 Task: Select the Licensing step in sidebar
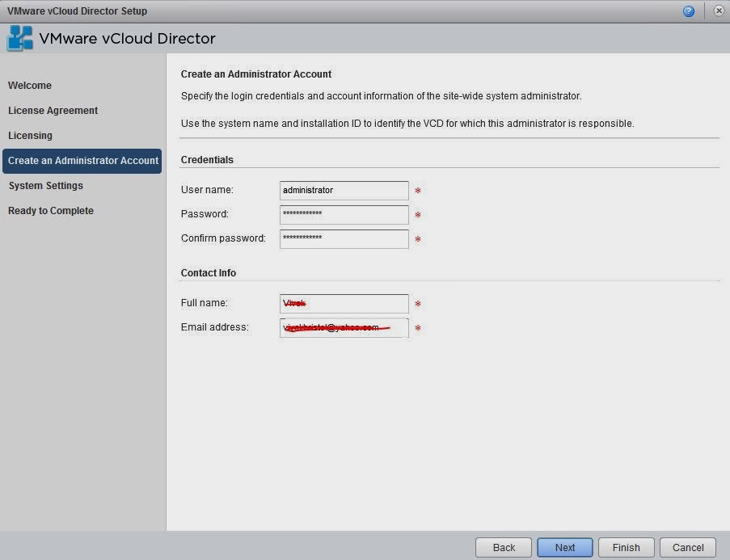pyautogui.click(x=30, y=136)
